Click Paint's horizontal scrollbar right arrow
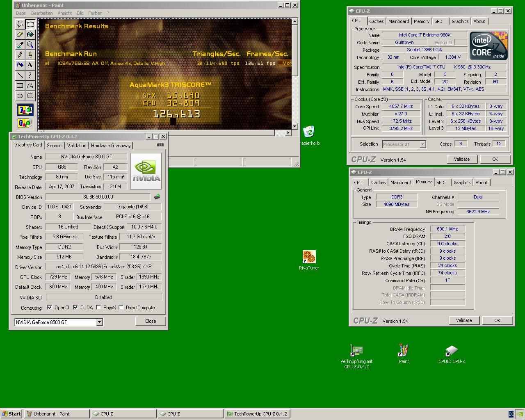 click(288, 132)
